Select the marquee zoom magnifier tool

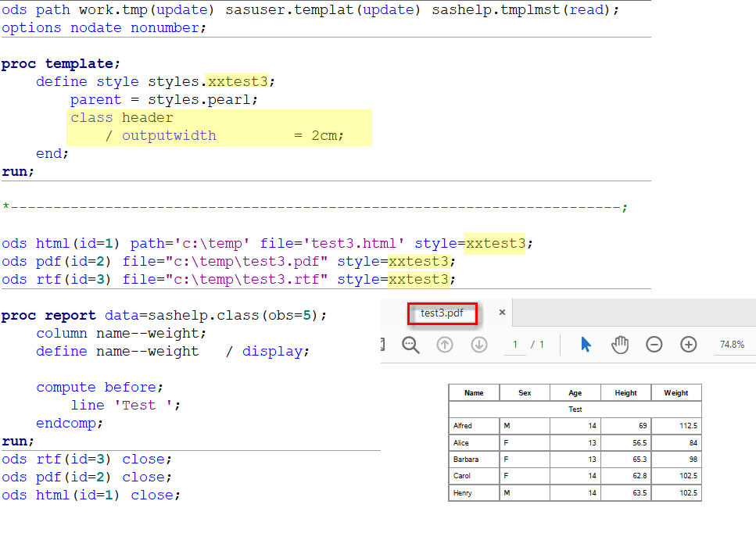(410, 344)
